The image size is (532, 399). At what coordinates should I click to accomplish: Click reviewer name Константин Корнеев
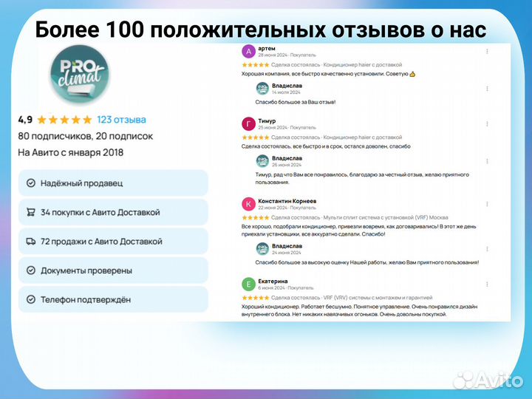(x=287, y=201)
